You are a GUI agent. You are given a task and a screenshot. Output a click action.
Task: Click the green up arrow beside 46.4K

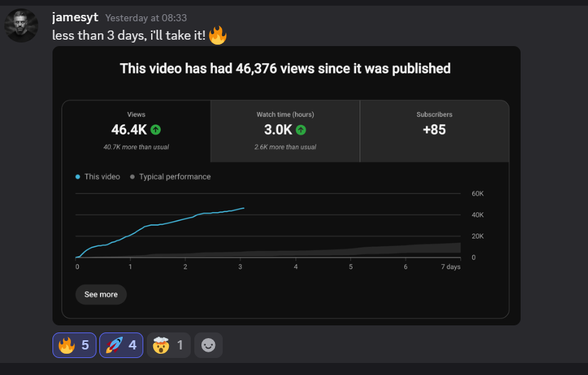click(x=155, y=130)
